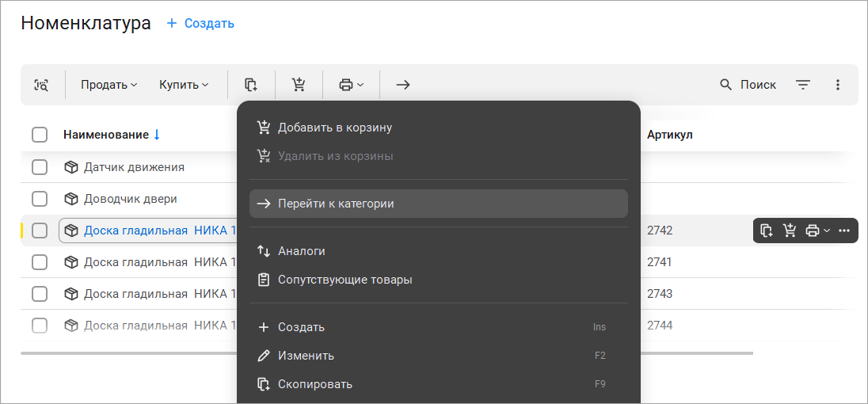Open the three-dot vertical toolbar menu

point(838,85)
